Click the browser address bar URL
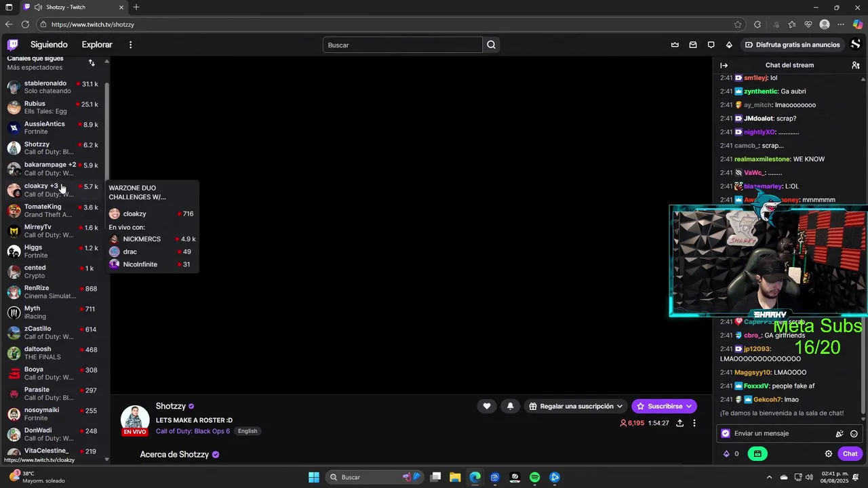Viewport: 868px width, 488px height. (x=93, y=24)
